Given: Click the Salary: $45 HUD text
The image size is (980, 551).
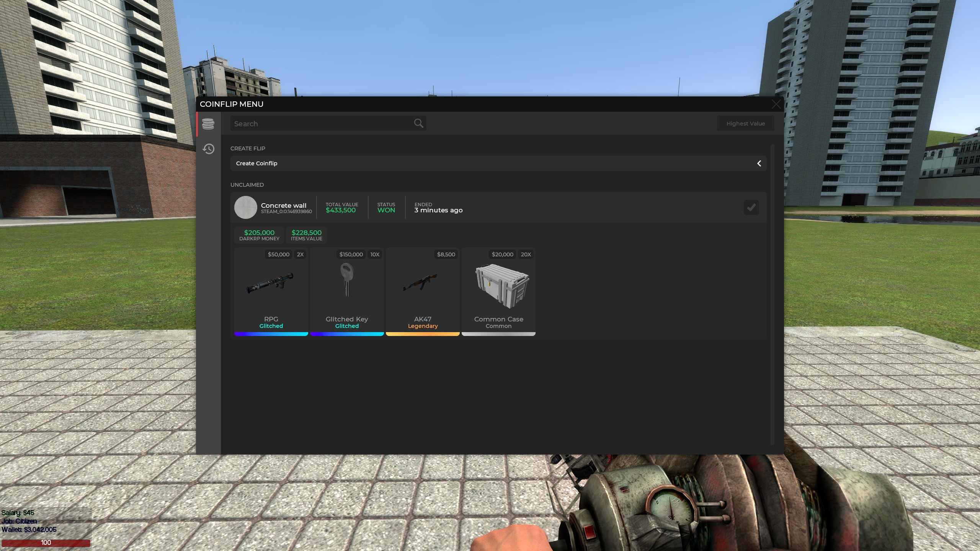Looking at the screenshot, I should point(18,513).
